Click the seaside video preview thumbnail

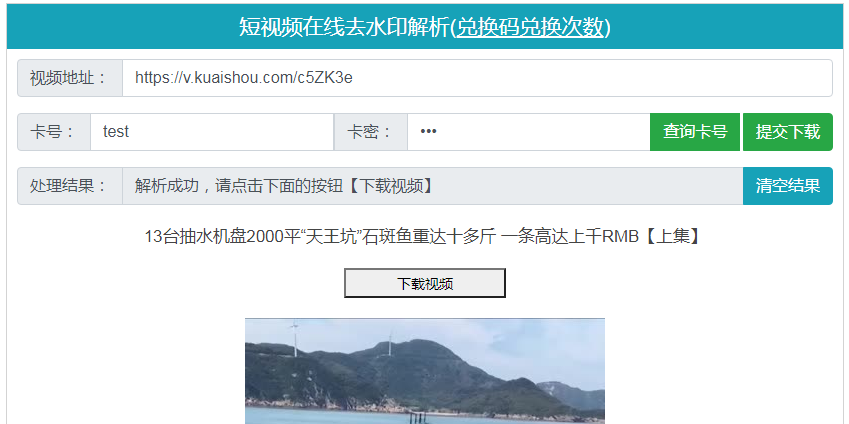[x=424, y=371]
